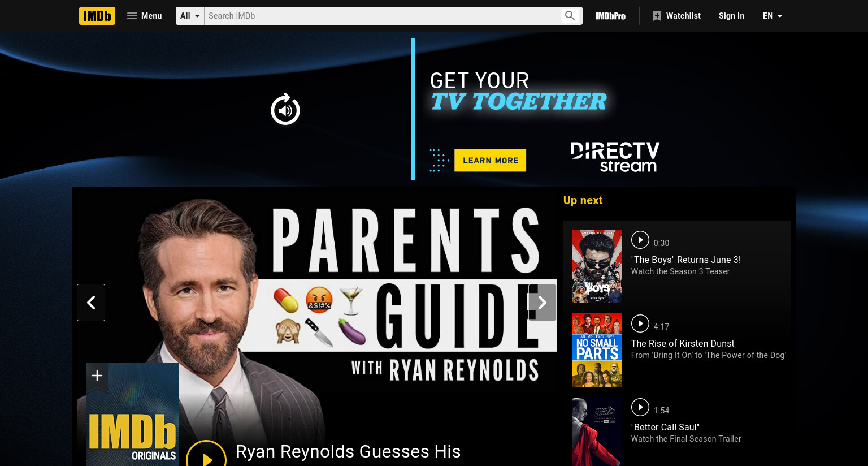Expand the EN language selector

(772, 16)
